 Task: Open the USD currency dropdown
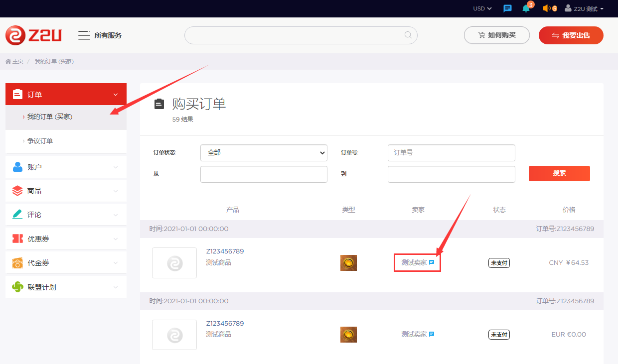481,8
